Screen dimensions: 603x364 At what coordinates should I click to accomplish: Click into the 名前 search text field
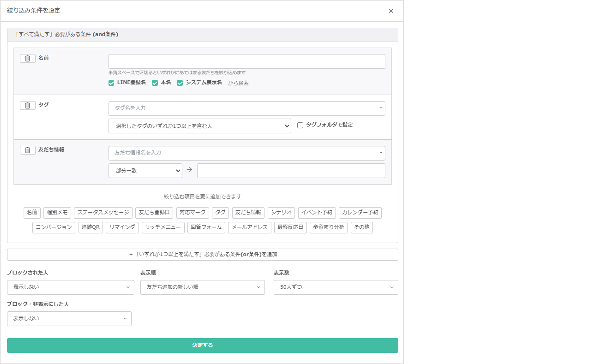[x=247, y=61]
